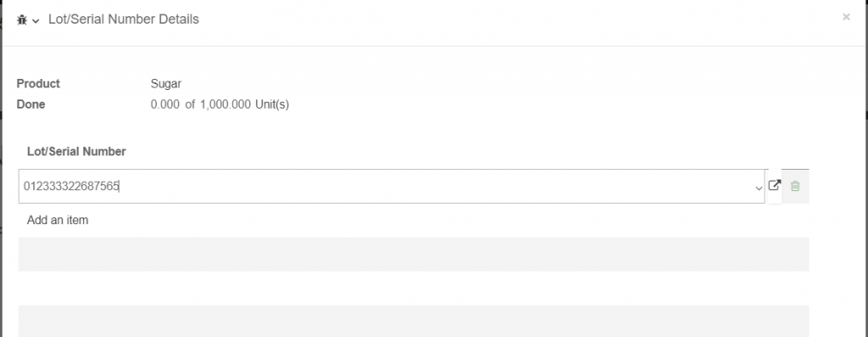Sort by the Lot/Serial Number column header
This screenshot has width=868, height=337.
[76, 151]
